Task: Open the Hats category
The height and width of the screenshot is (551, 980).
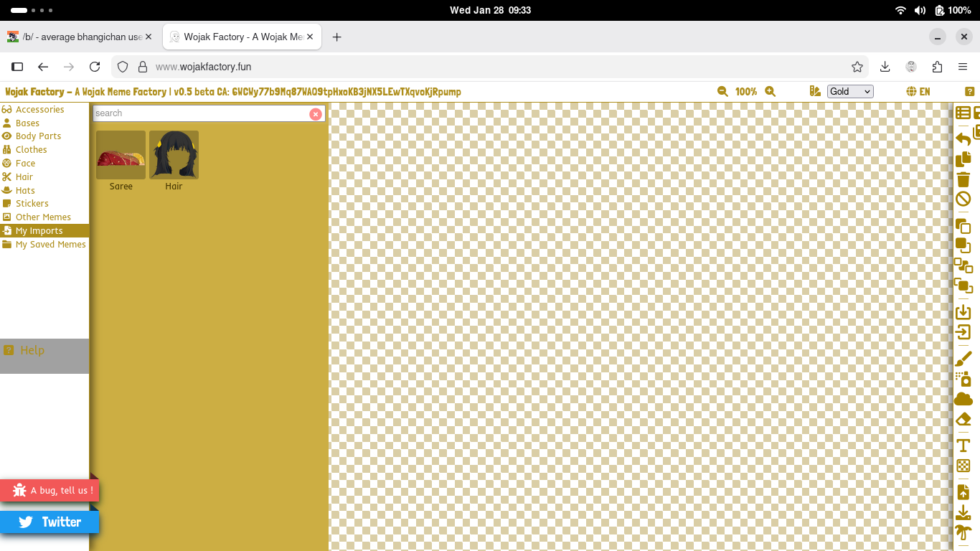Action: (25, 191)
